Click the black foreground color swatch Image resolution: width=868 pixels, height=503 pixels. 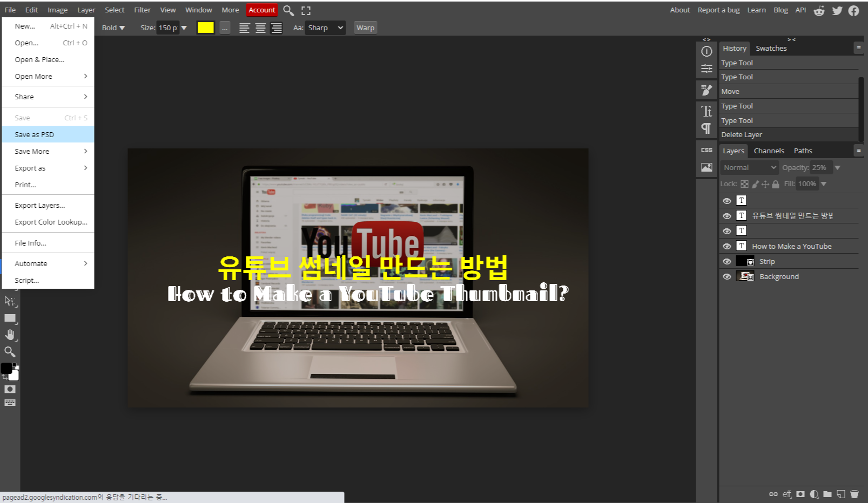6,368
